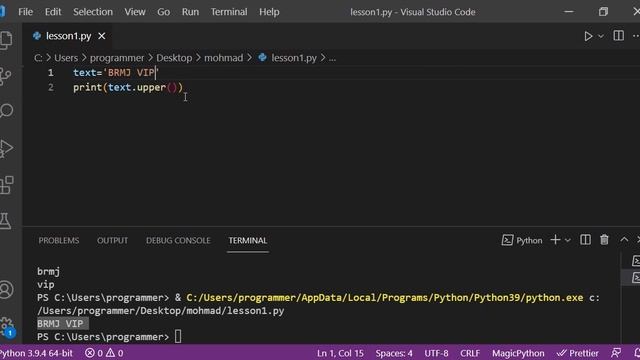Run the Python file with play button

pos(588,36)
